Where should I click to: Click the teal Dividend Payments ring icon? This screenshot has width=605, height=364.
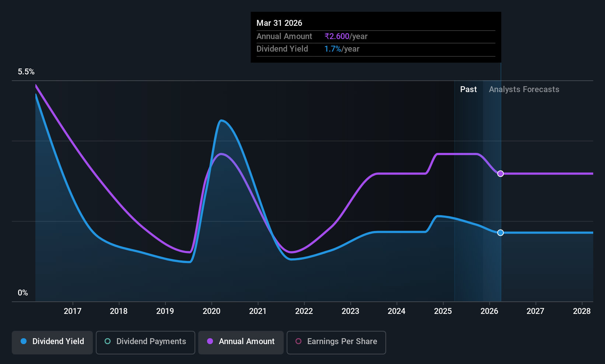click(x=108, y=341)
